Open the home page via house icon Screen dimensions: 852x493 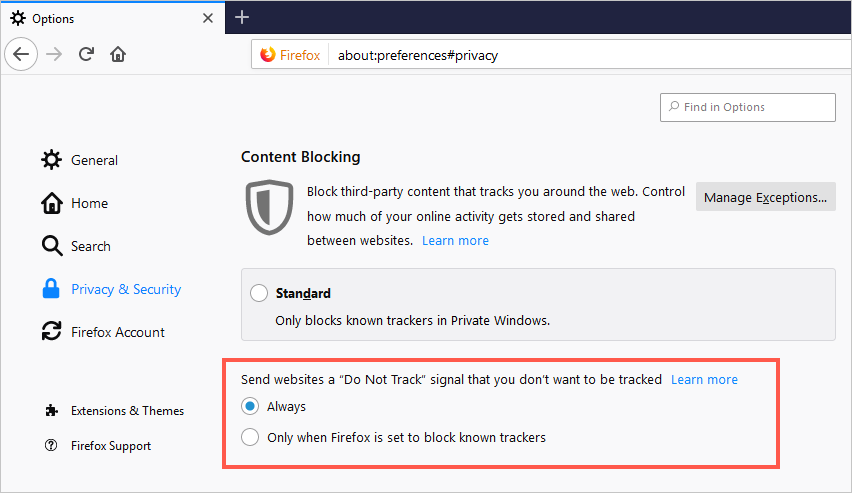point(118,54)
